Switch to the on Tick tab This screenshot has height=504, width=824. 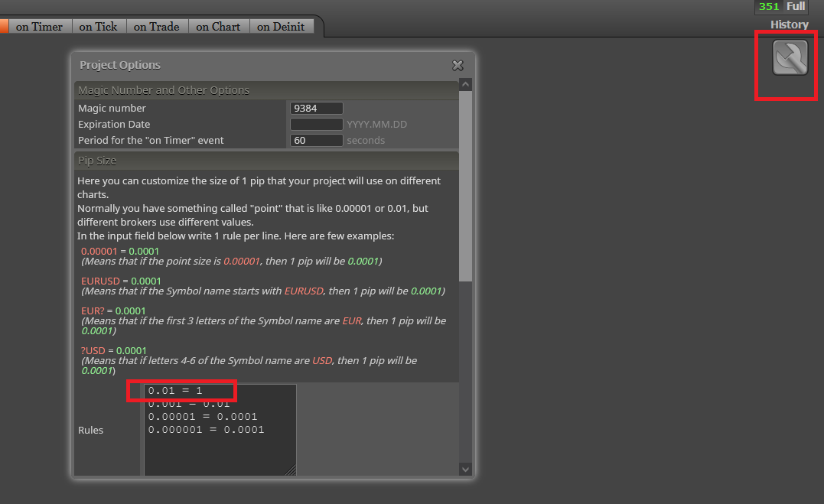[98, 26]
